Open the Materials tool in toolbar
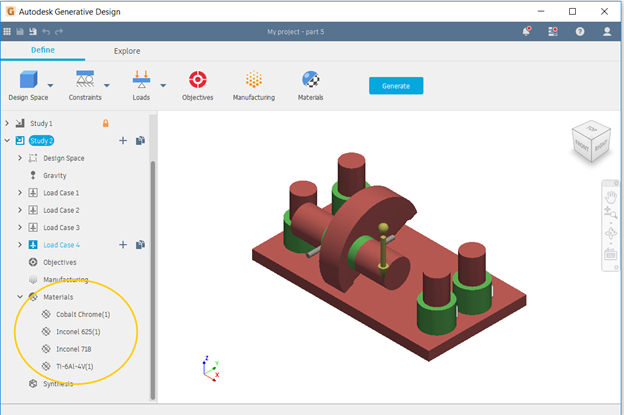The image size is (624, 415). click(x=310, y=86)
